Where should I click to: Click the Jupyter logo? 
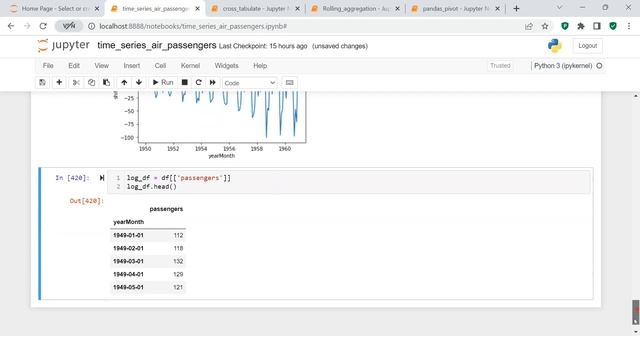point(63,45)
